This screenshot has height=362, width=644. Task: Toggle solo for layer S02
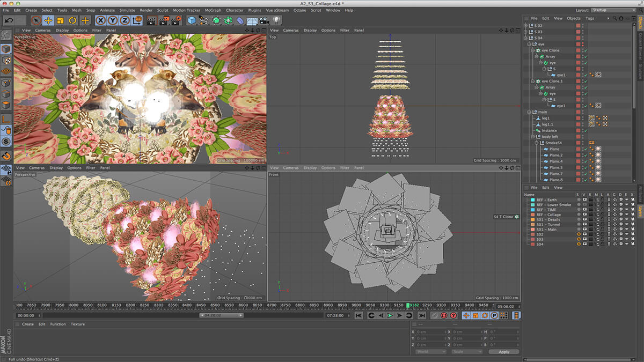[x=578, y=234]
